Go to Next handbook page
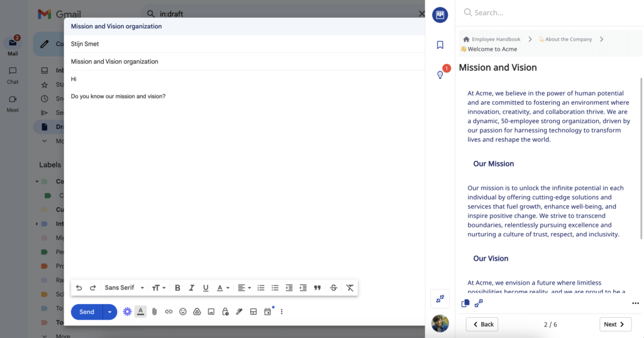This screenshot has width=644, height=338. [614, 324]
